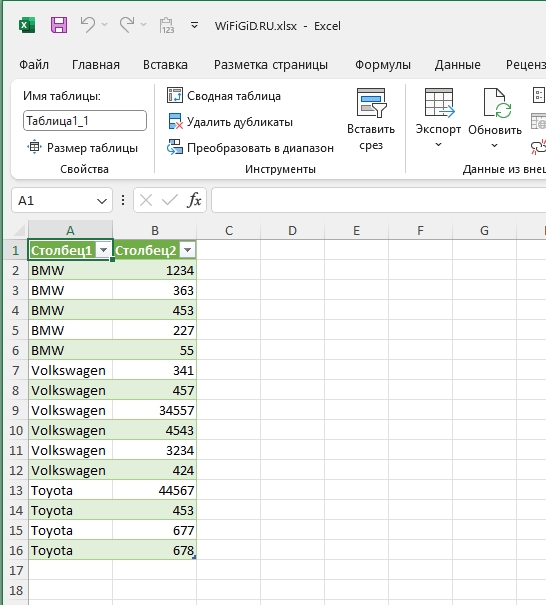This screenshot has width=546, height=605.
Task: Select column A header
Action: click(70, 230)
